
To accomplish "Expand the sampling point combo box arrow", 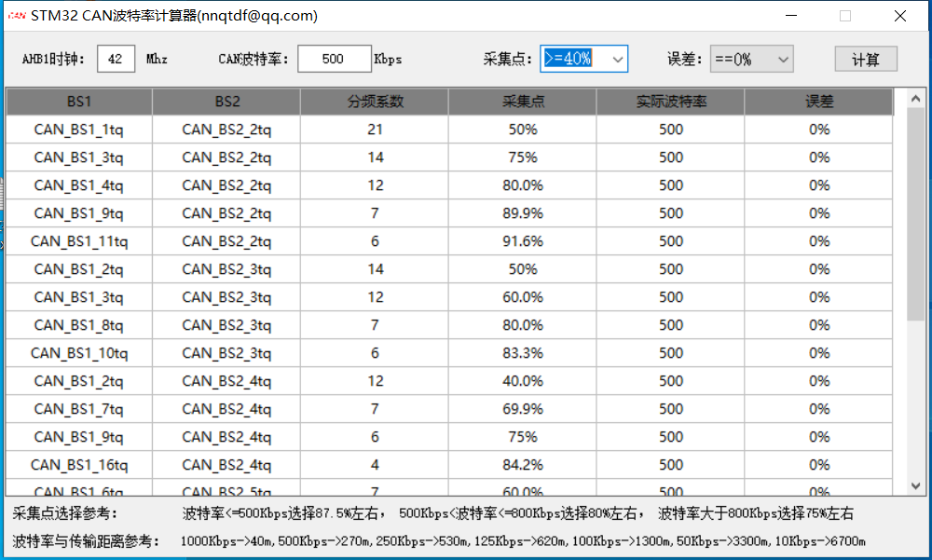I will coord(618,58).
